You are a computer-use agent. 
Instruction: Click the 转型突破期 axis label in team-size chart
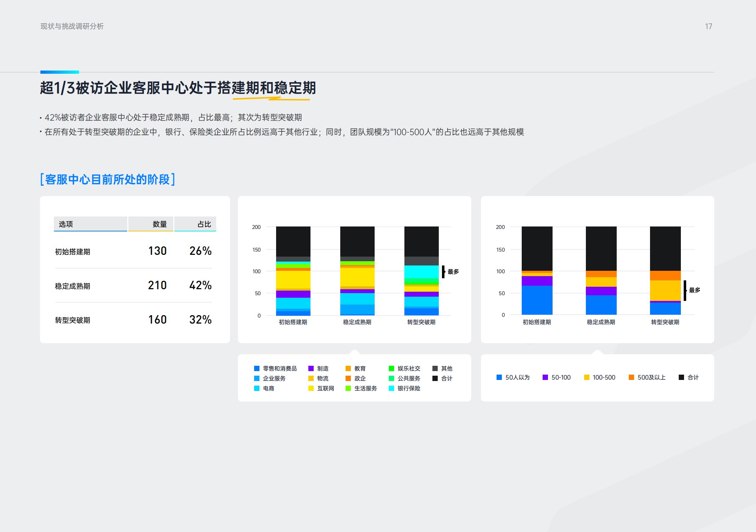tap(665, 322)
